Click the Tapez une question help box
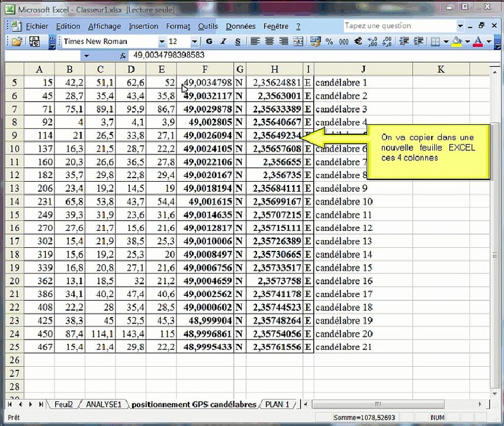504x426 pixels. tap(400, 25)
